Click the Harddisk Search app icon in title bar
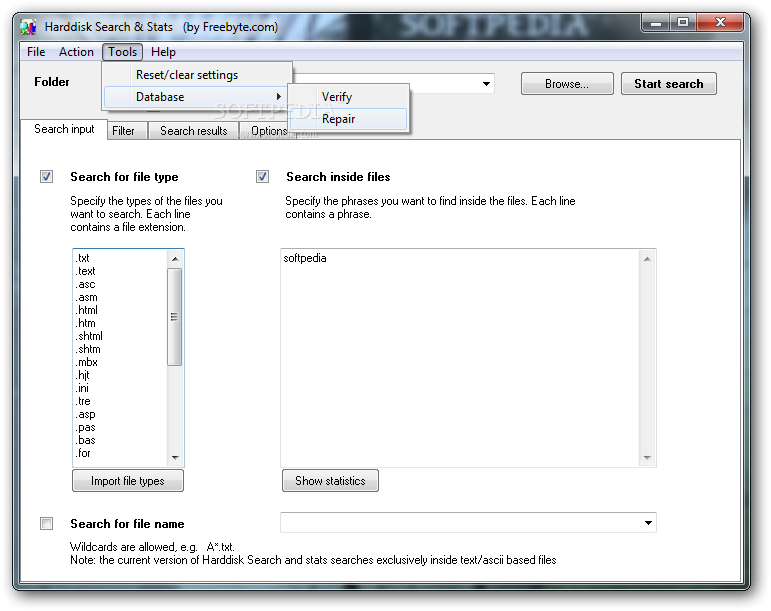This screenshot has width=771, height=611. tap(28, 27)
